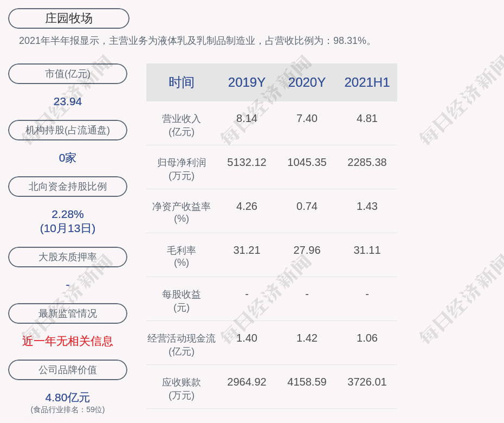Click ROE value 4.26
Image resolution: width=504 pixels, height=423 pixels.
point(247,206)
